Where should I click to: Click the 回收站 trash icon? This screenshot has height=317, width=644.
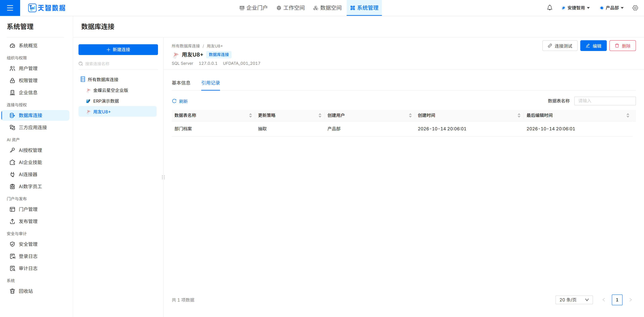tap(12, 291)
